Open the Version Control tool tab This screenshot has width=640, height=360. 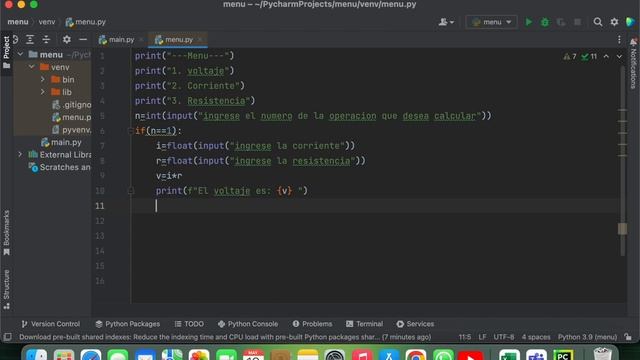[51, 324]
